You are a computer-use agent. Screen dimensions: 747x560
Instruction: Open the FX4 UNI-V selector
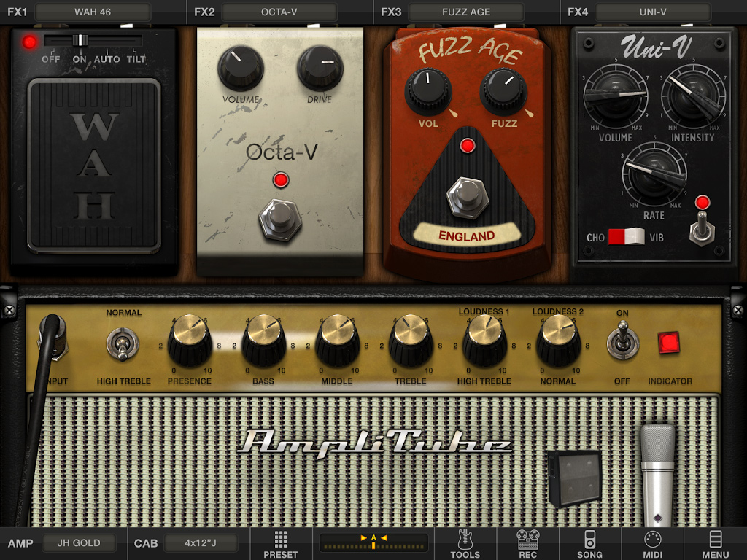pos(653,12)
